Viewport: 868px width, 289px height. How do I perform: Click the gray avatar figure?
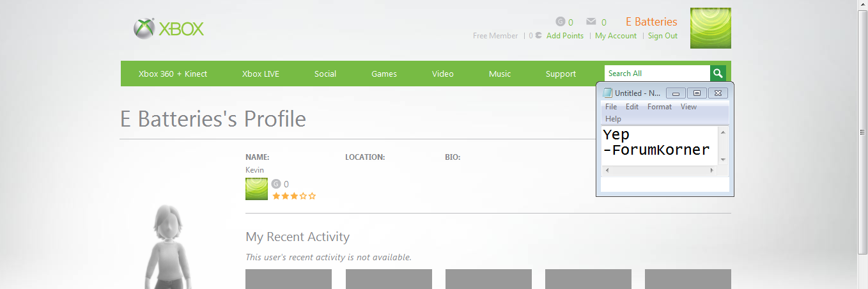point(167,247)
